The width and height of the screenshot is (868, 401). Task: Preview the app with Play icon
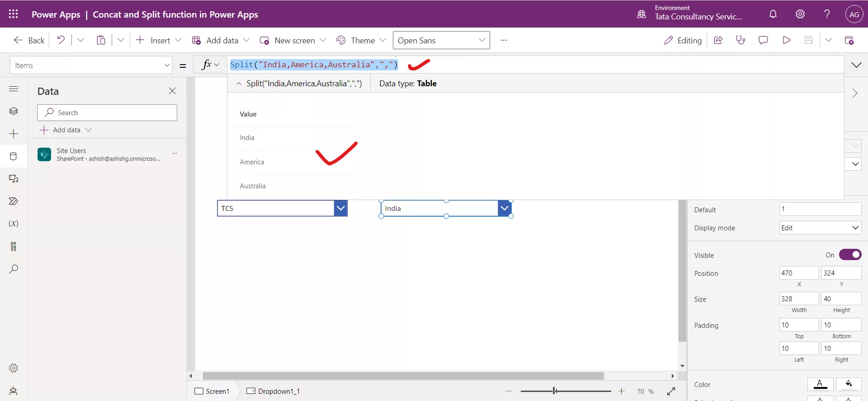point(786,40)
